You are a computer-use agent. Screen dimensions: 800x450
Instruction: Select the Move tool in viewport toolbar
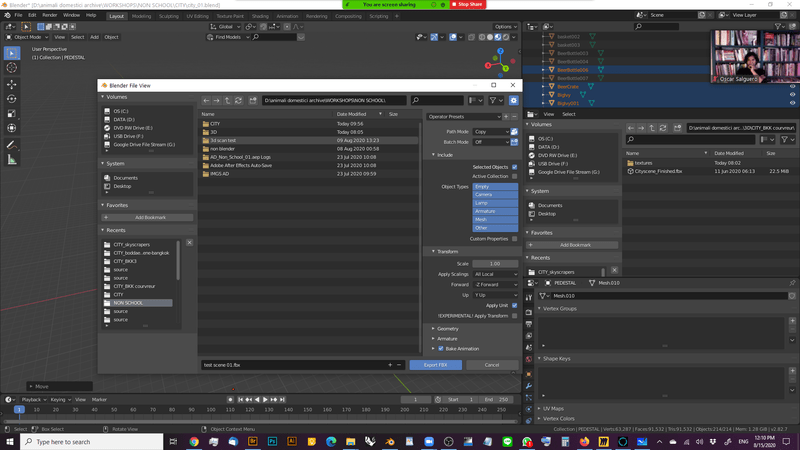[x=11, y=84]
